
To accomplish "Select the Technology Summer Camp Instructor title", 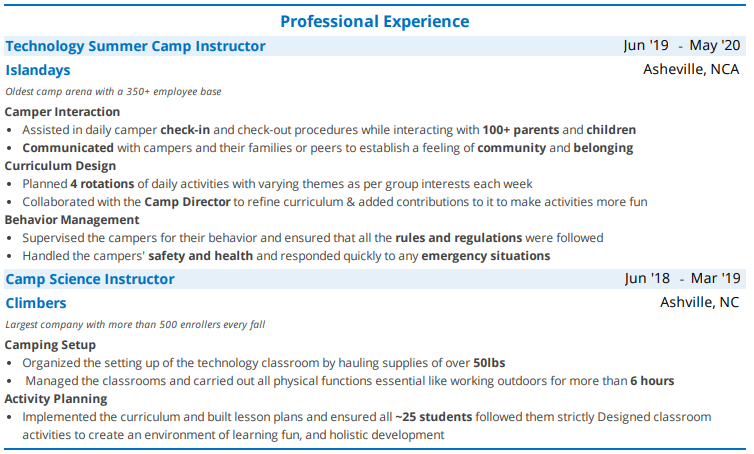I will coord(136,46).
